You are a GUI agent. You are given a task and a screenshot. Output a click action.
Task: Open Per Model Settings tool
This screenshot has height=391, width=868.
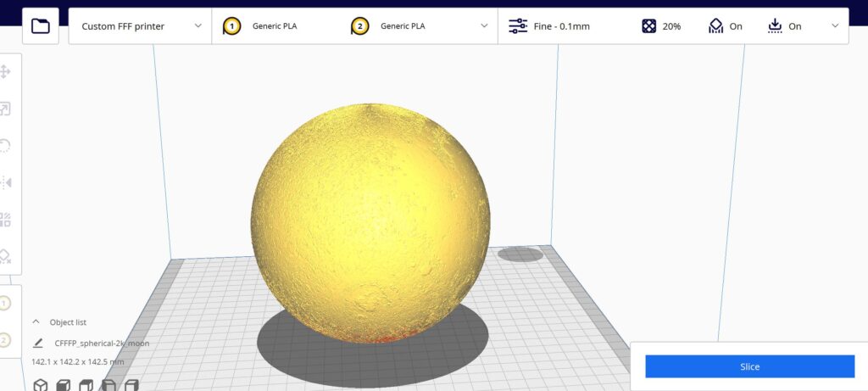(4, 220)
